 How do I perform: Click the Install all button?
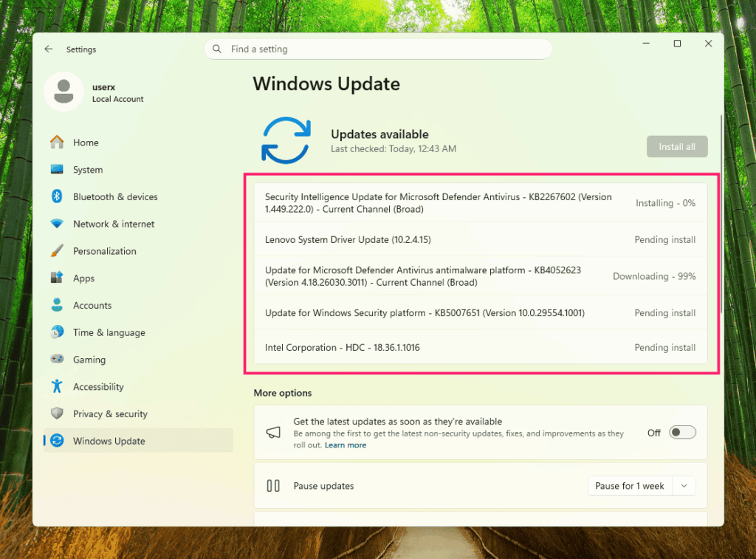tap(677, 147)
